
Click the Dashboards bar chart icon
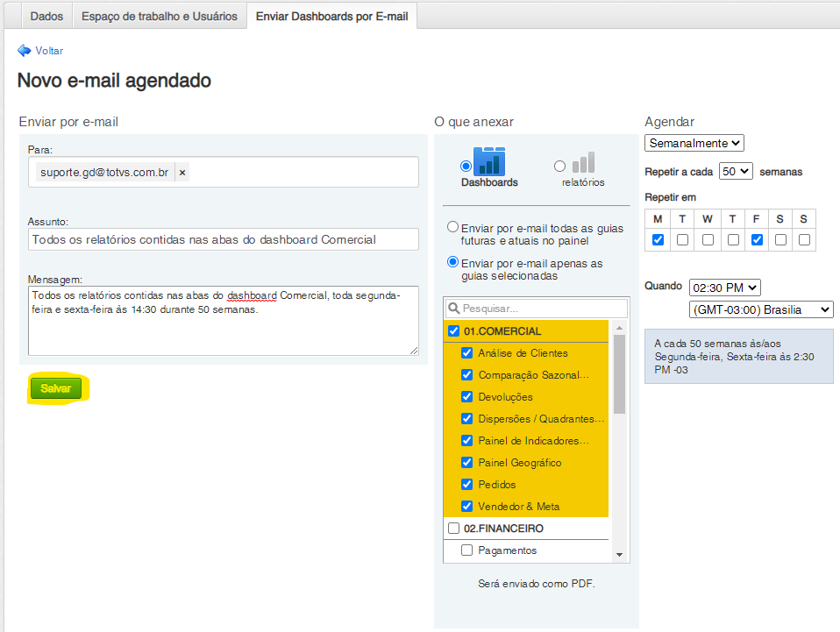489,161
